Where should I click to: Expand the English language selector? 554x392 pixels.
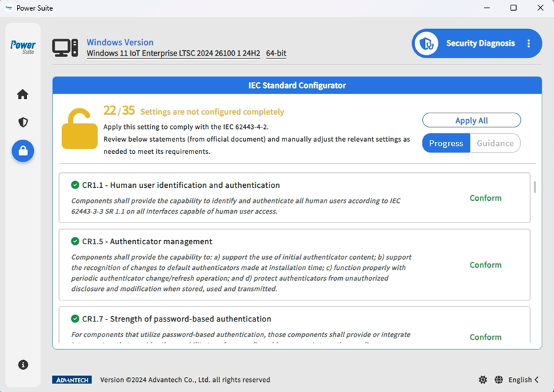tap(523, 380)
